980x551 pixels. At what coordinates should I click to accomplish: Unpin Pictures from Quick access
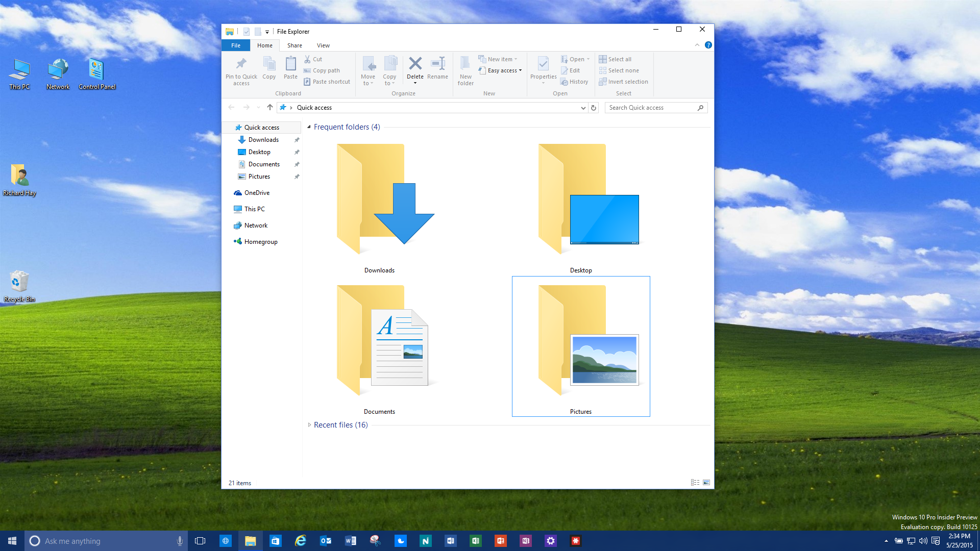coord(297,177)
